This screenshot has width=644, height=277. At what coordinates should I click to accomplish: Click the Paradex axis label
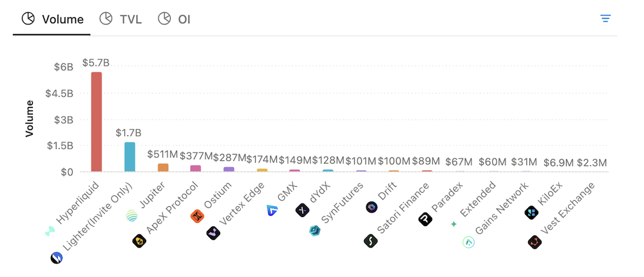point(448,198)
